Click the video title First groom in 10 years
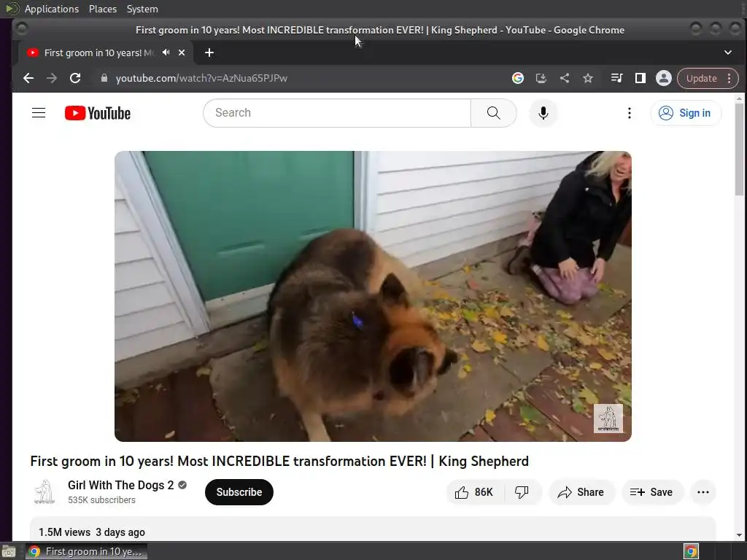Viewport: 747px width, 560px height. 279,461
